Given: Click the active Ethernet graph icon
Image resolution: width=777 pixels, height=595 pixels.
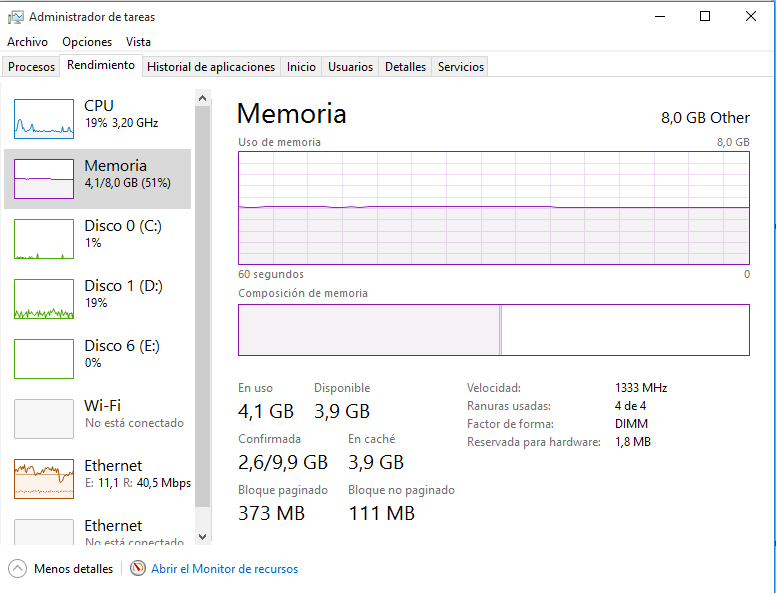Looking at the screenshot, I should point(44,478).
